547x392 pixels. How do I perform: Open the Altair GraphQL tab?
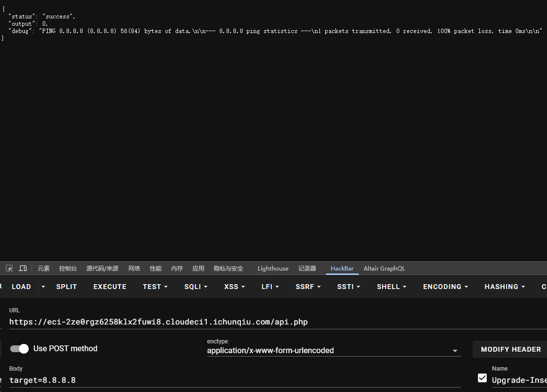pyautogui.click(x=384, y=268)
